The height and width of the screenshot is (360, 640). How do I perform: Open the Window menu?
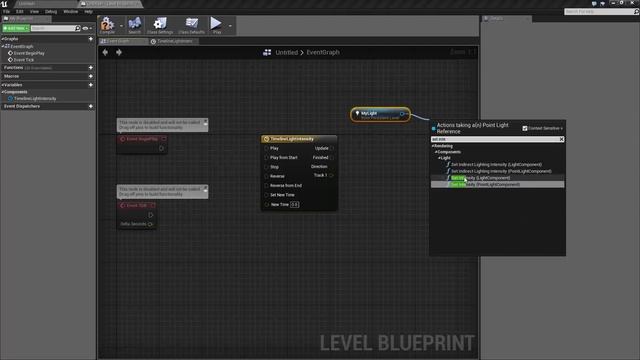pos(71,11)
